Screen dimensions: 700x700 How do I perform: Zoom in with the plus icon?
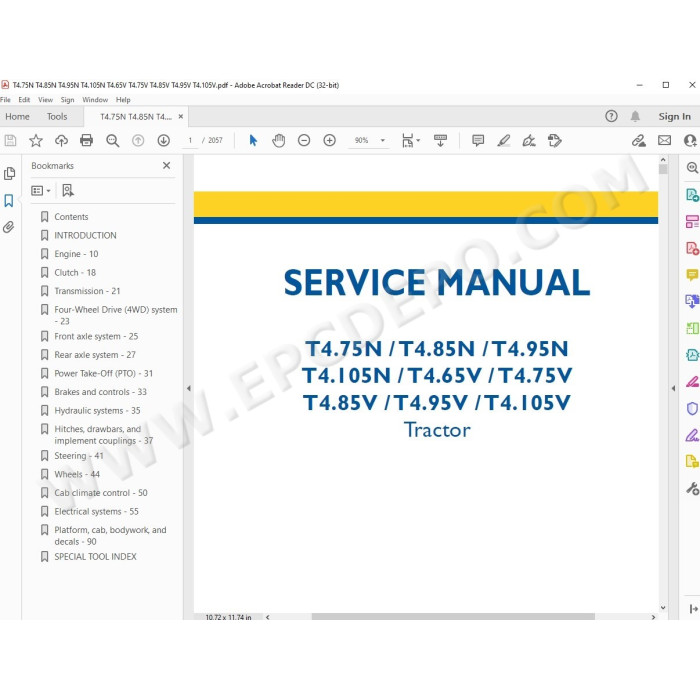point(329,141)
